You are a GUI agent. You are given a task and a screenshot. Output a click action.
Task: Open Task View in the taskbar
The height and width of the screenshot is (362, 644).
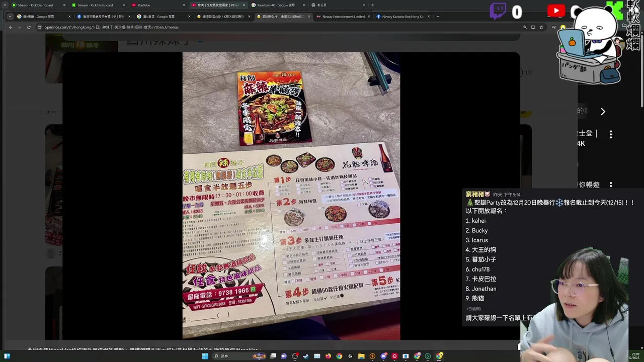click(273, 356)
